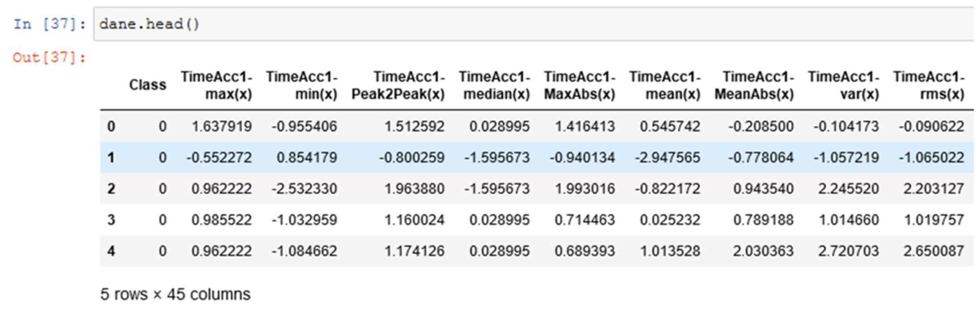Viewport: 980px width, 309px height.
Task: Click the TimeAcc1-max(x) column header
Action: pyautogui.click(x=217, y=85)
